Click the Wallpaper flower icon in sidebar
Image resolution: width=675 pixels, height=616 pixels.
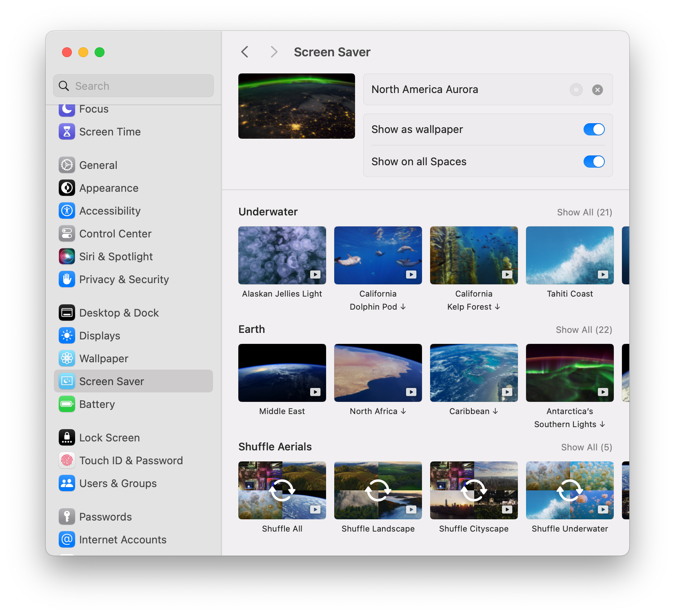point(67,359)
